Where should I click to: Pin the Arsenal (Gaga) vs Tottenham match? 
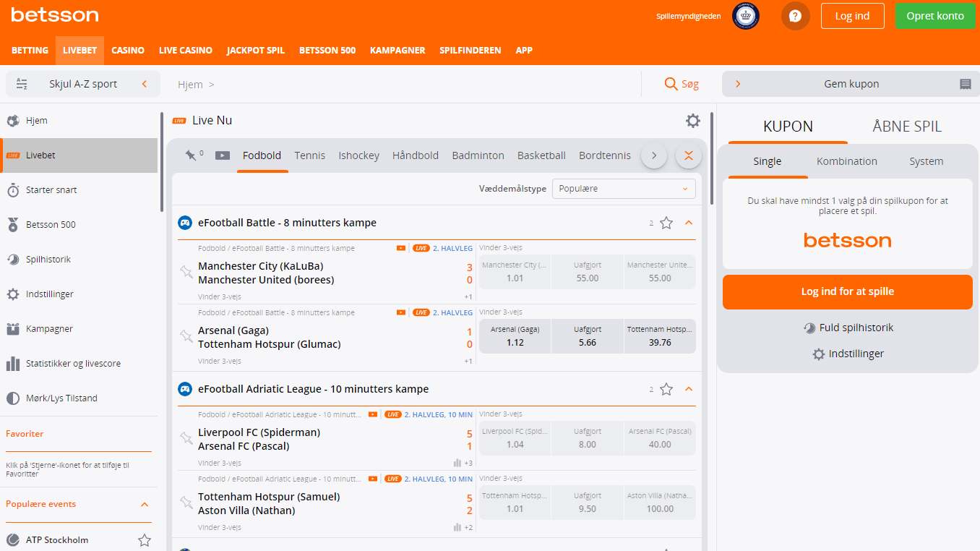tap(186, 336)
